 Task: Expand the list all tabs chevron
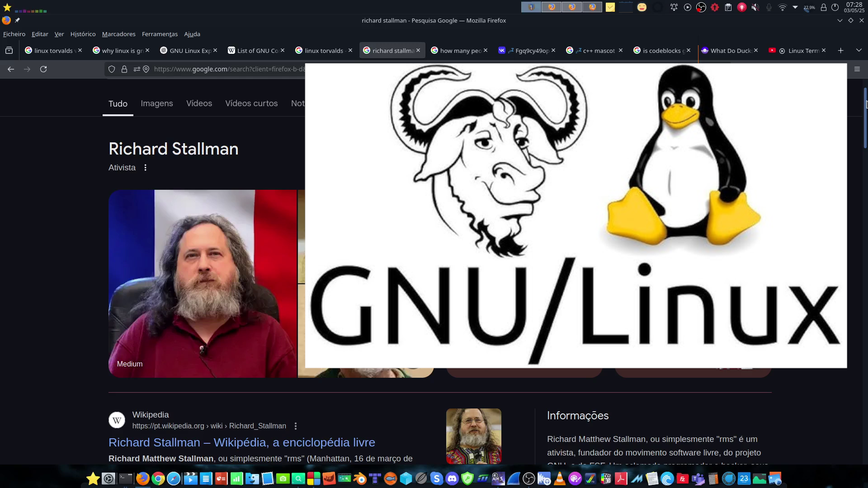pyautogui.click(x=859, y=51)
